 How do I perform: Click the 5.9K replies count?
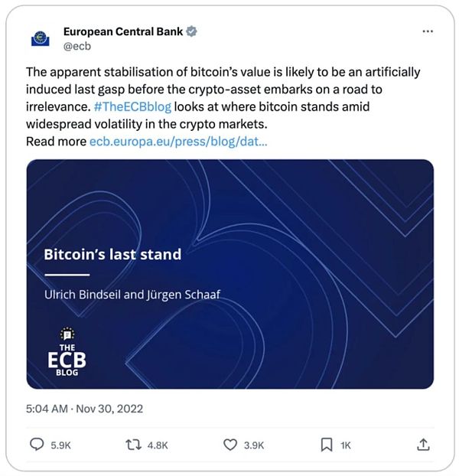click(60, 445)
